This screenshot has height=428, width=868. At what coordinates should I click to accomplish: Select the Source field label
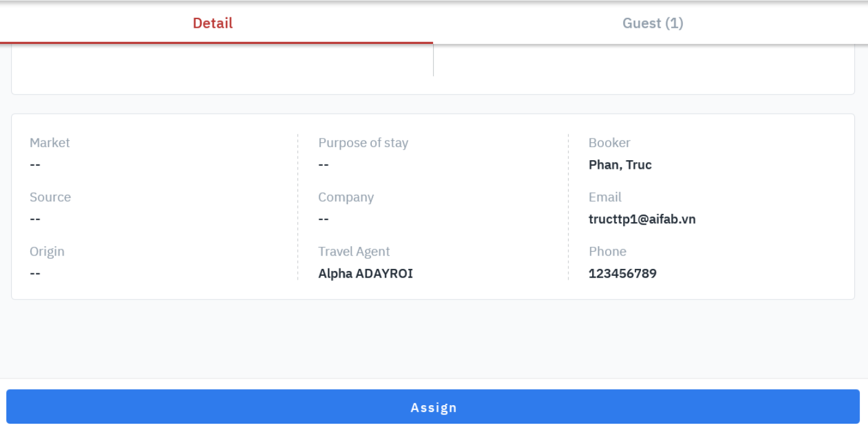click(x=50, y=197)
